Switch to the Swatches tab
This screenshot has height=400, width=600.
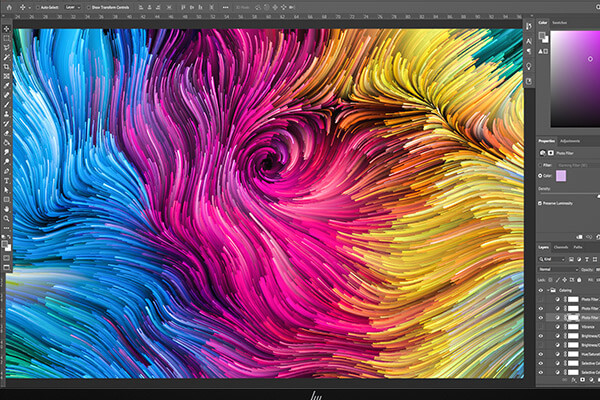(559, 23)
